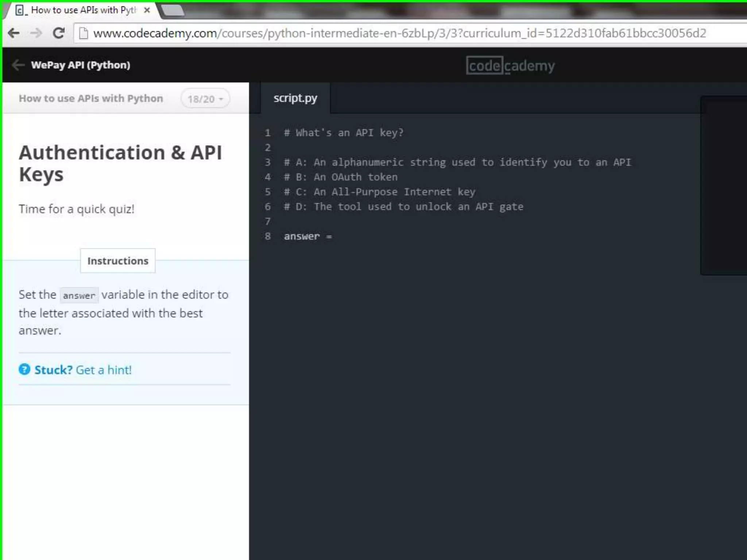Expand the 18/20 lesson progress dropdown
The width and height of the screenshot is (747, 560).
pyautogui.click(x=205, y=99)
